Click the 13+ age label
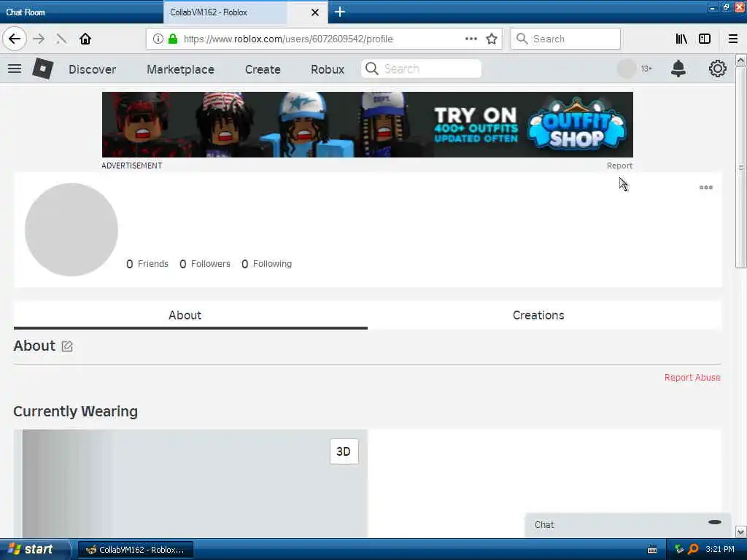Screen dimensions: 747x560 point(646,69)
